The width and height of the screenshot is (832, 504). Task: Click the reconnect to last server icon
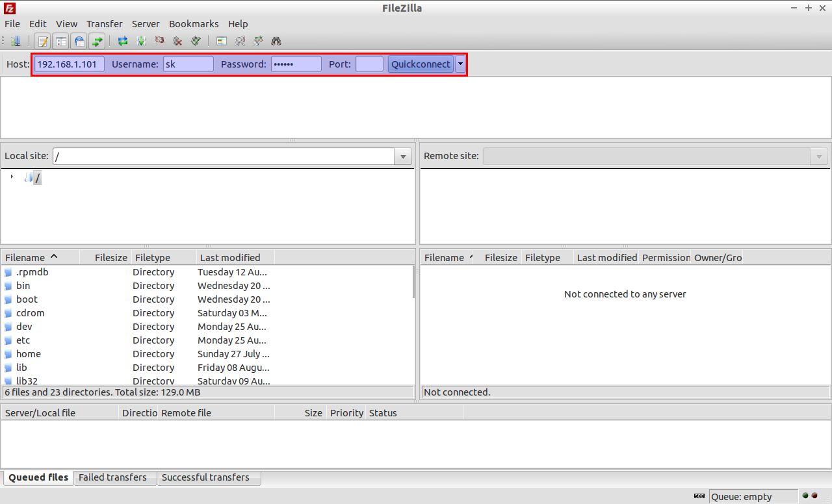pos(196,42)
